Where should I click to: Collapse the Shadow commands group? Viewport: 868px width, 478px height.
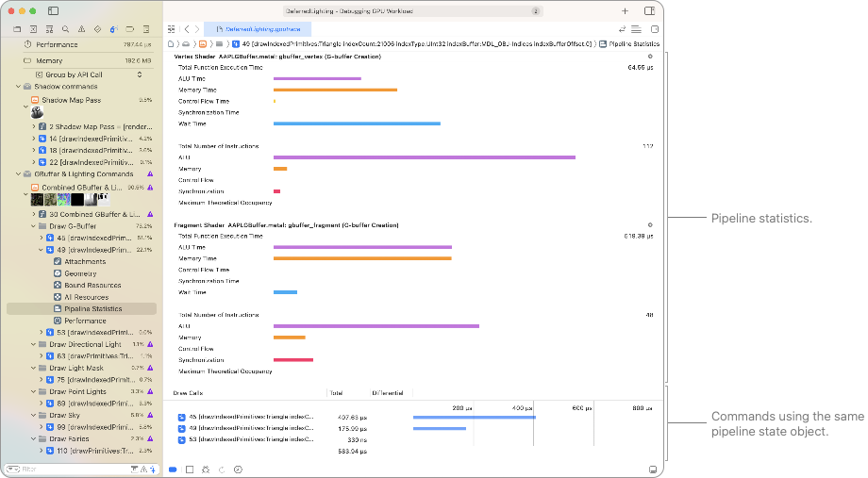18,87
